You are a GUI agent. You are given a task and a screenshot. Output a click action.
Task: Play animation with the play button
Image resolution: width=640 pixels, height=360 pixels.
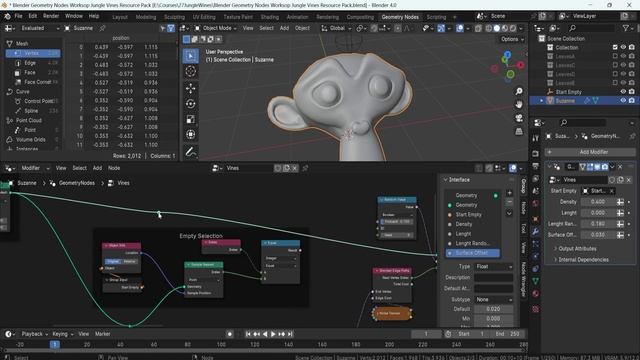pyautogui.click(x=273, y=334)
